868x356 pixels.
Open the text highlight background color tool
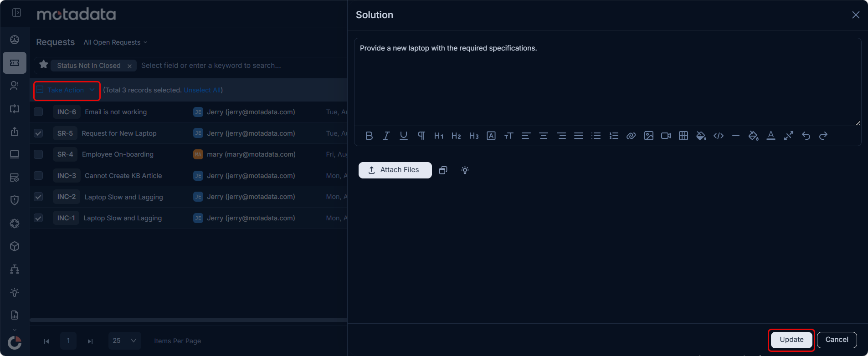(754, 136)
